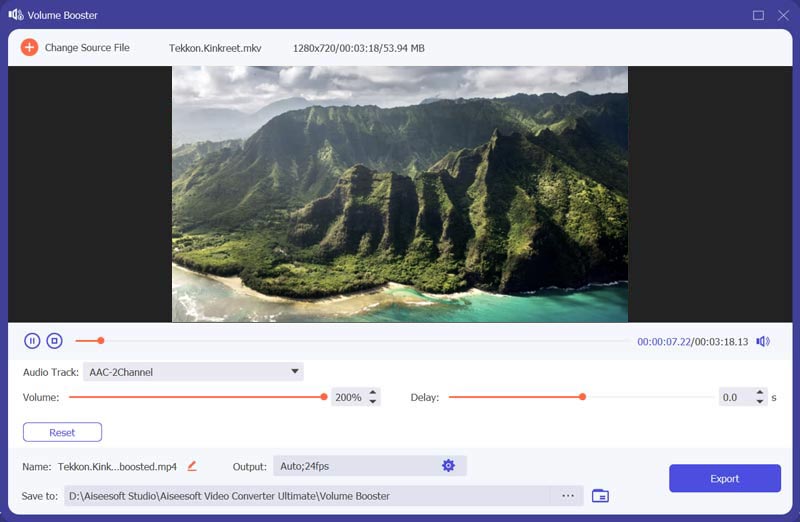Click the video preview thumbnail
This screenshot has width=800, height=522.
pos(400,194)
